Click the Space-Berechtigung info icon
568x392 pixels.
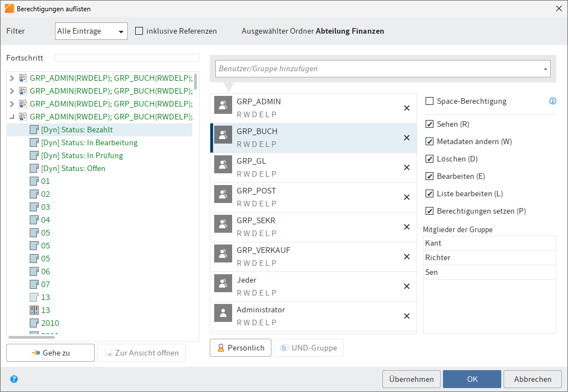click(x=552, y=102)
